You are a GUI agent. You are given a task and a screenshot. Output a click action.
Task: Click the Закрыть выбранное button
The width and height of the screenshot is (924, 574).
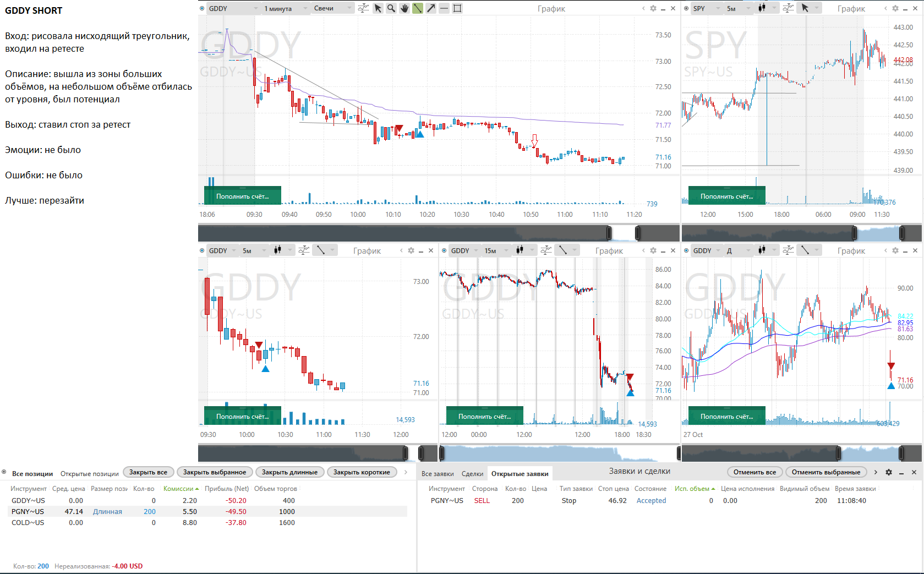point(215,472)
